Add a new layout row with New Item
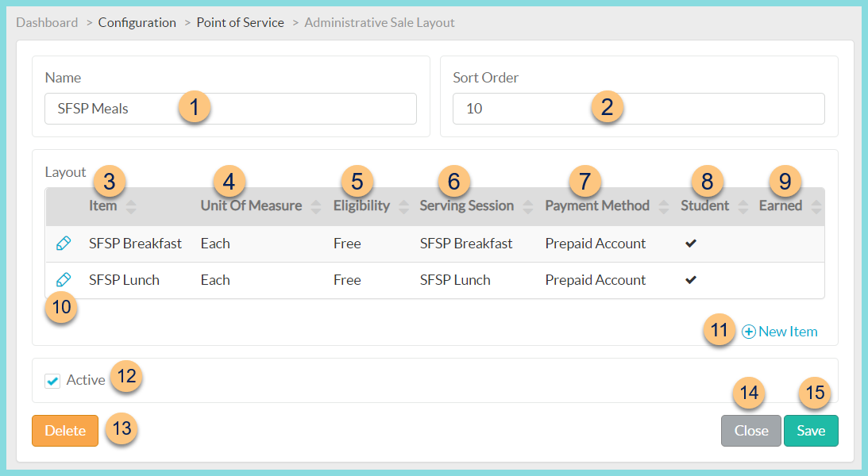Screen dimensions: 868x476 pos(787,331)
